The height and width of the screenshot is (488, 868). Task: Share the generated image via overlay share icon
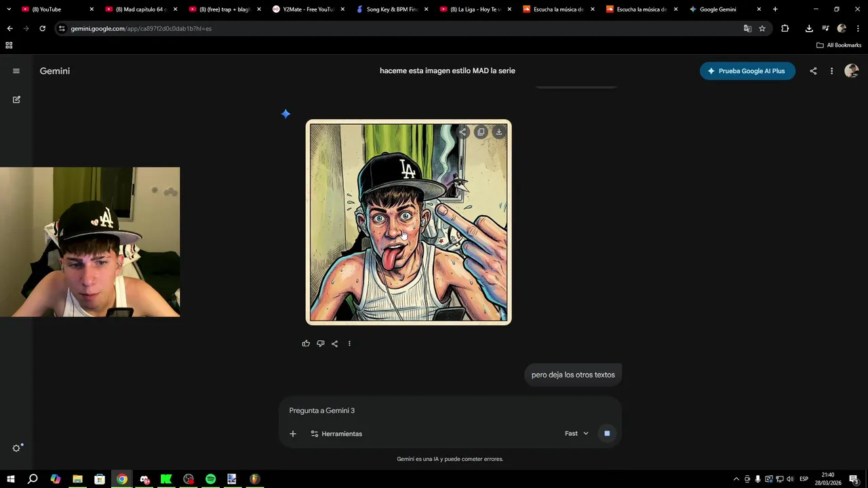(x=462, y=132)
